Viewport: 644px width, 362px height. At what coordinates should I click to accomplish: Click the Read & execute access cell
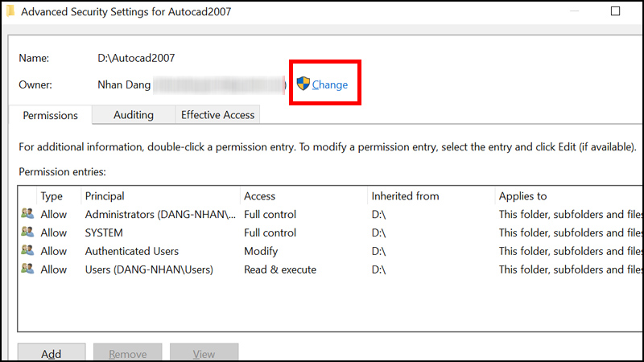click(x=280, y=269)
